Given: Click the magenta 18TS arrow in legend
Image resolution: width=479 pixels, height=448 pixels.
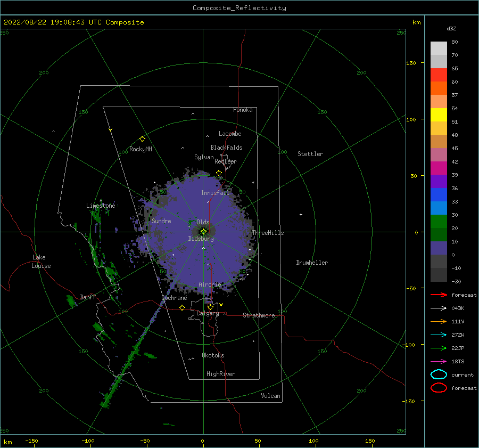Looking at the screenshot, I should click(x=439, y=362).
